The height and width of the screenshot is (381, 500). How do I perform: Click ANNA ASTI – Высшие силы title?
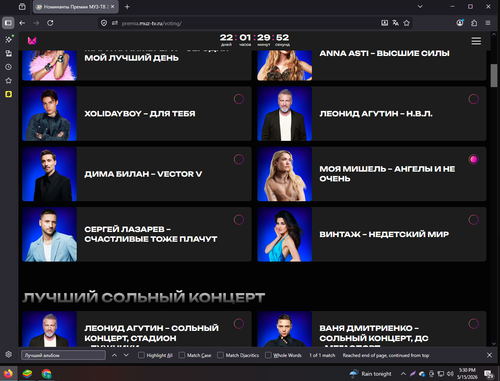(x=384, y=53)
